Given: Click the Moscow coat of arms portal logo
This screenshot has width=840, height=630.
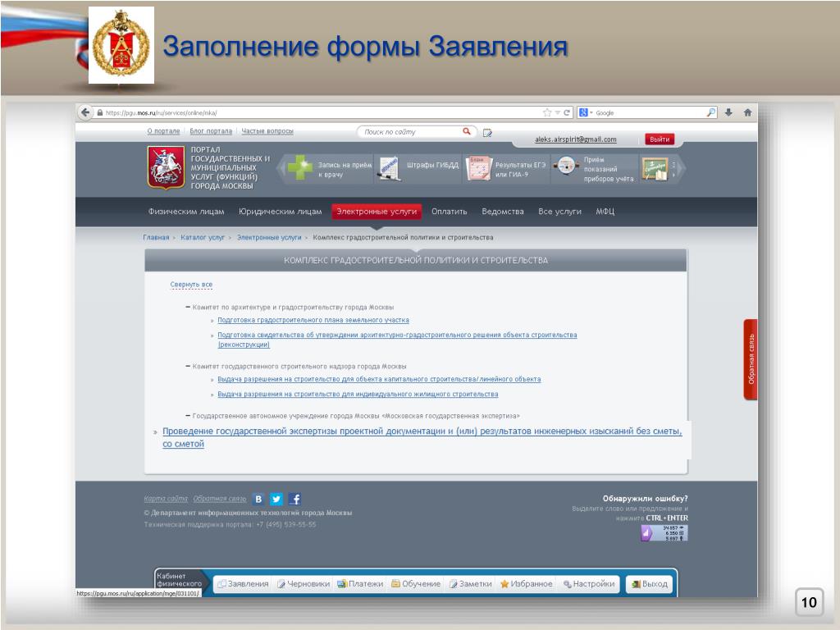Looking at the screenshot, I should [x=166, y=167].
